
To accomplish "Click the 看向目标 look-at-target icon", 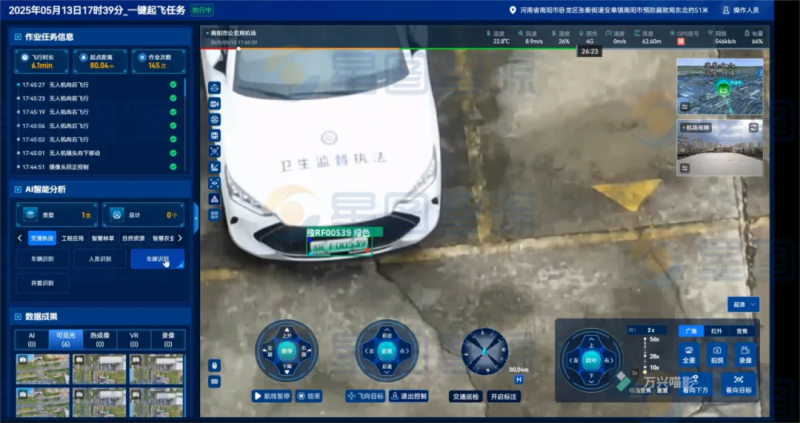I will [738, 384].
